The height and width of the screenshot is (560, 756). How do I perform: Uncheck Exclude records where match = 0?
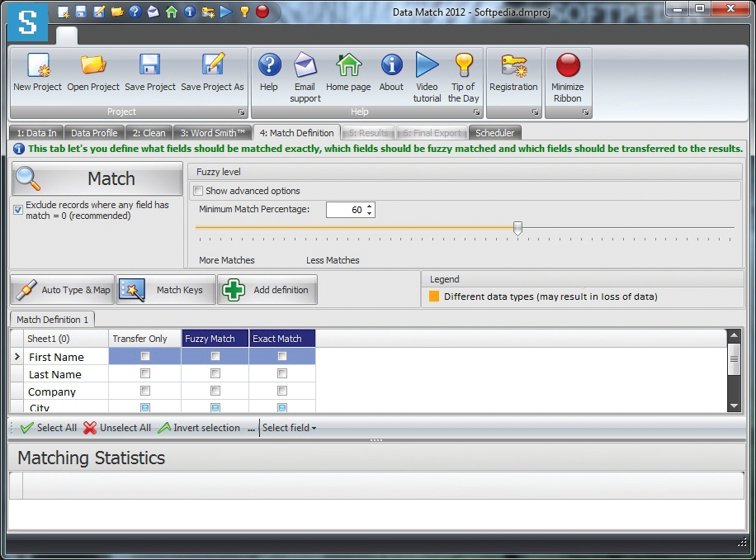[17, 210]
